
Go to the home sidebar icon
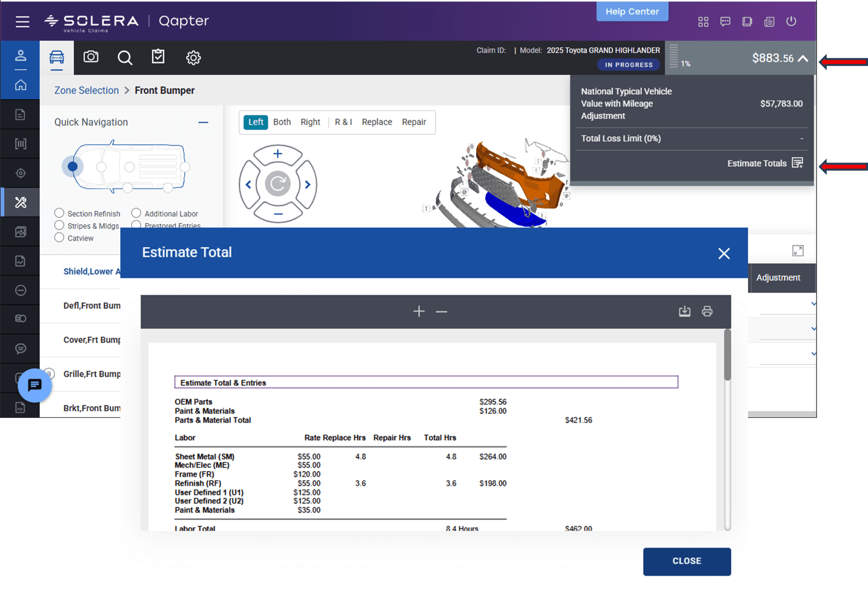click(21, 85)
